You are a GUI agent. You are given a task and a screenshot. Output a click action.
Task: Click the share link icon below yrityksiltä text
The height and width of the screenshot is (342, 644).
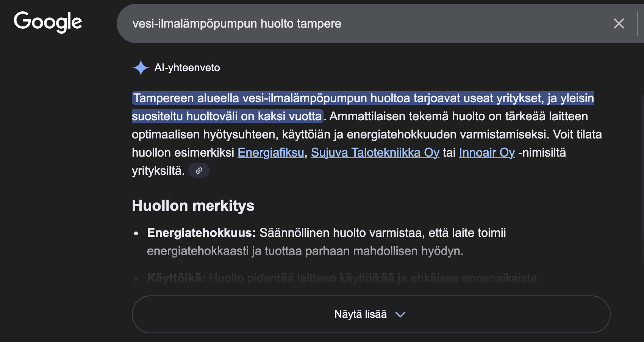199,170
